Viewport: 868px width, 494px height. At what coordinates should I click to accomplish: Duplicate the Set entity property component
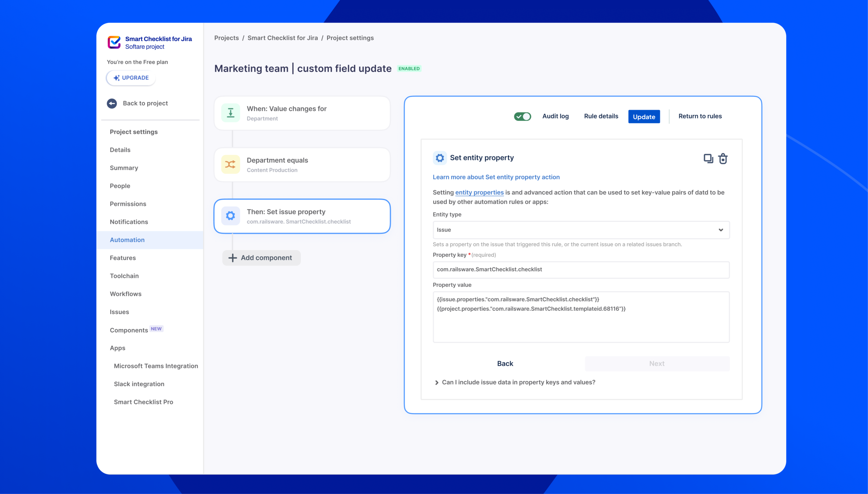tap(708, 159)
